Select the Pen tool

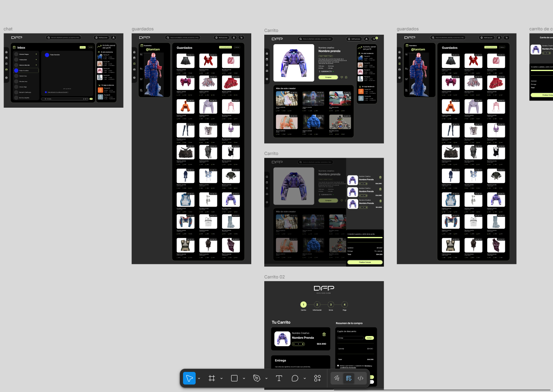[x=257, y=378]
